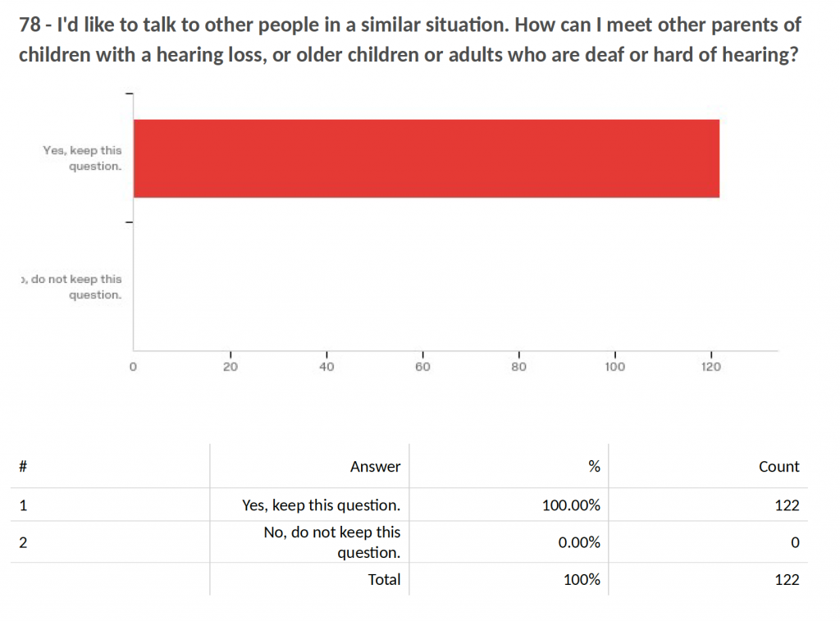Click the 20 tick label on x-axis
This screenshot has width=840, height=621.
coord(231,367)
